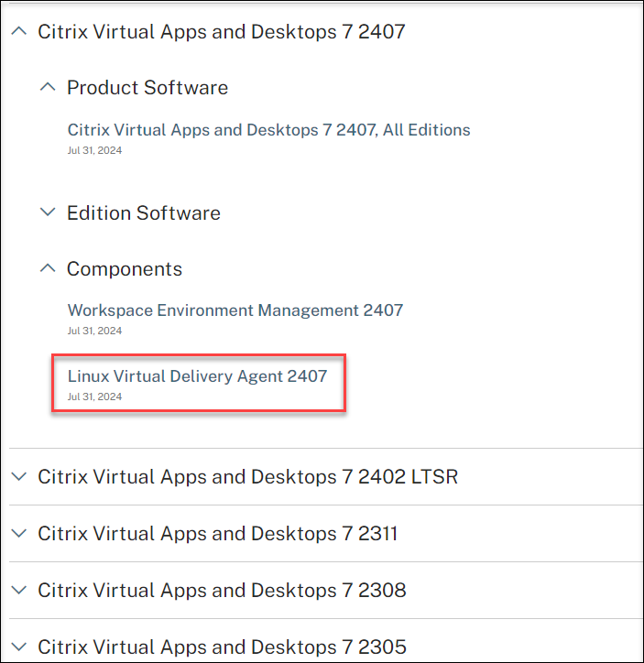644x663 pixels.
Task: Click the down chevron beside Edition Software
Action: point(48,212)
